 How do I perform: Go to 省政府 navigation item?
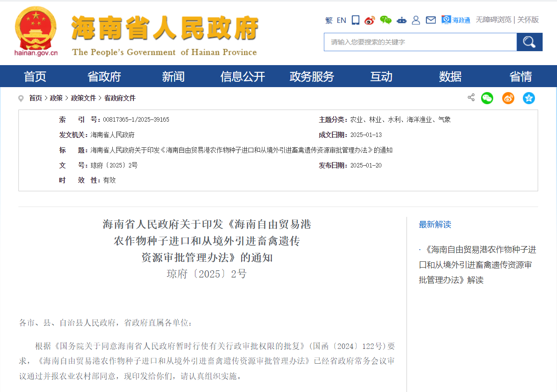coord(104,77)
